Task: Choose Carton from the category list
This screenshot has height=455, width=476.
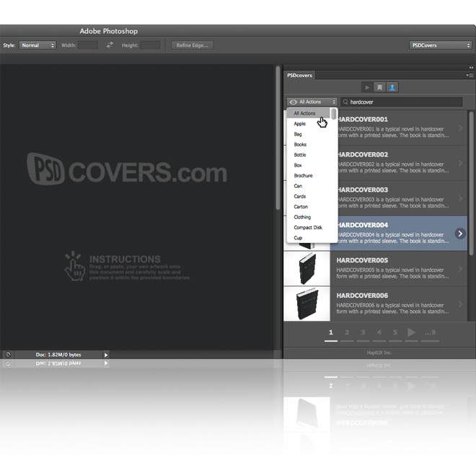Action: tap(301, 206)
